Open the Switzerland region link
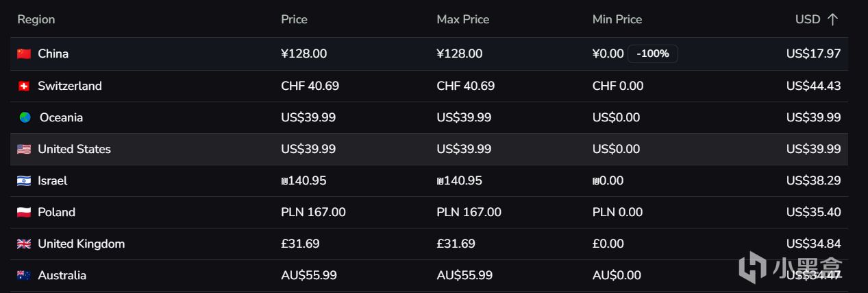The height and width of the screenshot is (293, 868). pos(70,86)
